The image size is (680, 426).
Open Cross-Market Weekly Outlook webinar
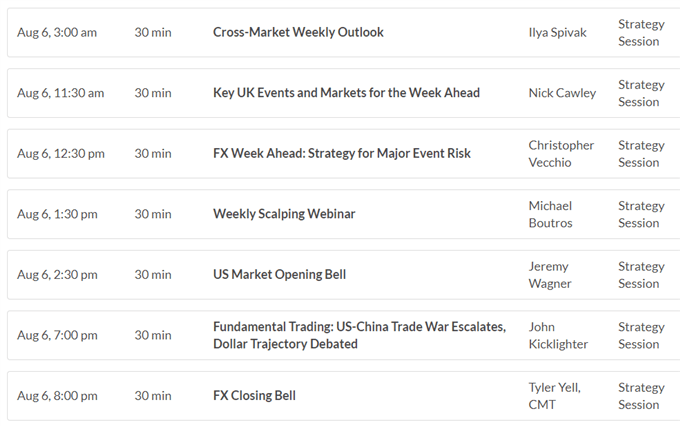[x=298, y=32]
